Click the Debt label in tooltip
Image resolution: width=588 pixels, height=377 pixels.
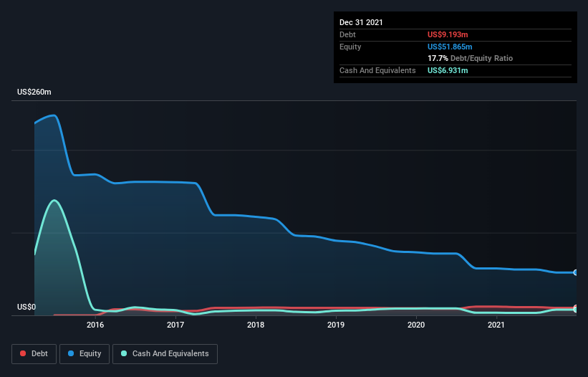click(x=347, y=34)
